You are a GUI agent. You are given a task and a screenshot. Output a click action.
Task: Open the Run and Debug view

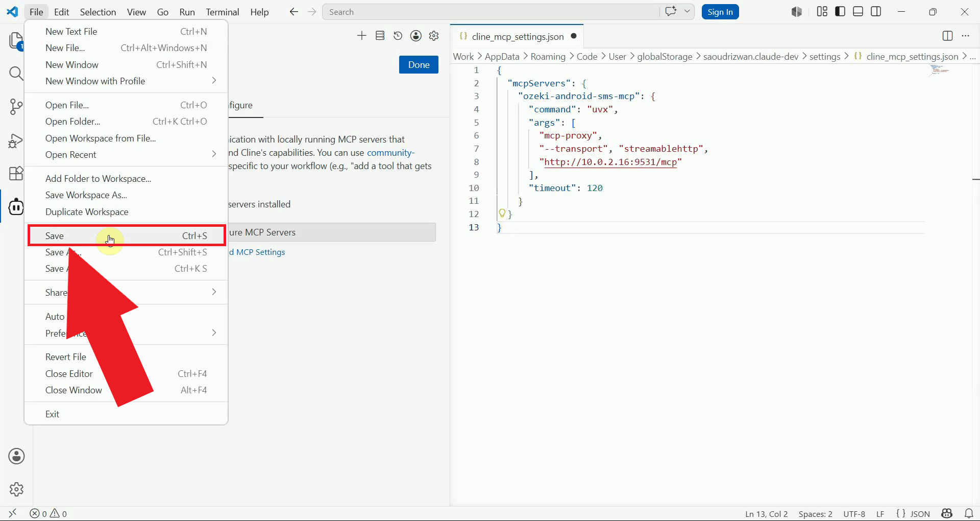coord(16,140)
